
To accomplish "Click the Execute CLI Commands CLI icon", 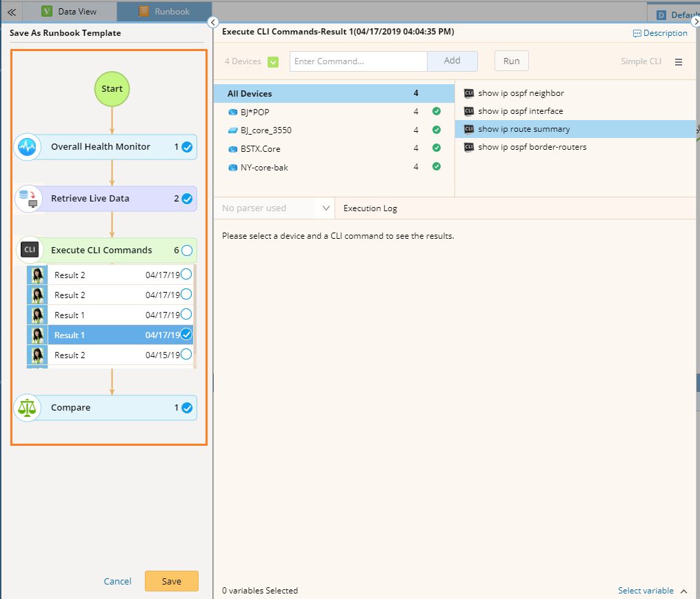I will (30, 250).
